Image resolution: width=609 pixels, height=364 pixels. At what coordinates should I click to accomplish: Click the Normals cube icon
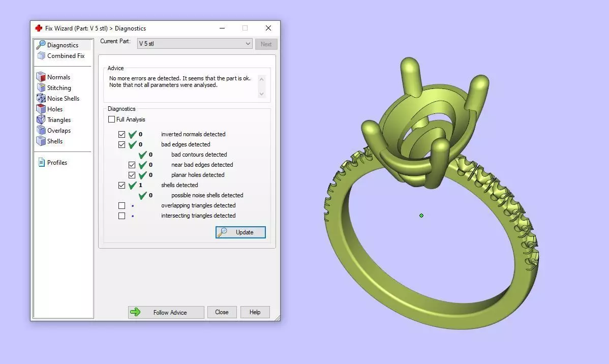coord(41,77)
